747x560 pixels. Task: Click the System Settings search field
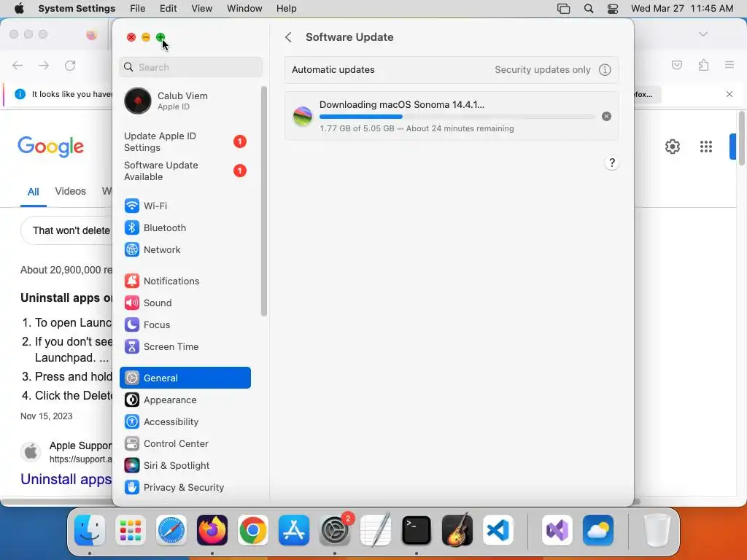coord(190,67)
